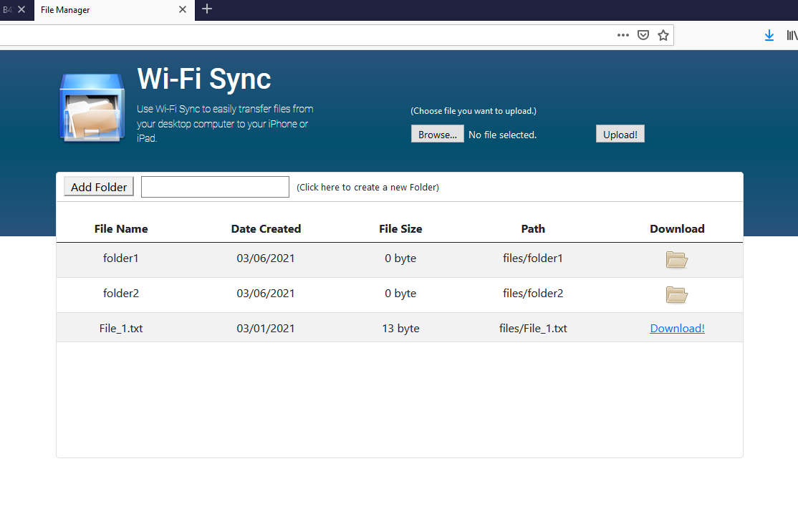Click folder1's 03/06/2021 date cell
The image size is (798, 532).
pyautogui.click(x=266, y=258)
